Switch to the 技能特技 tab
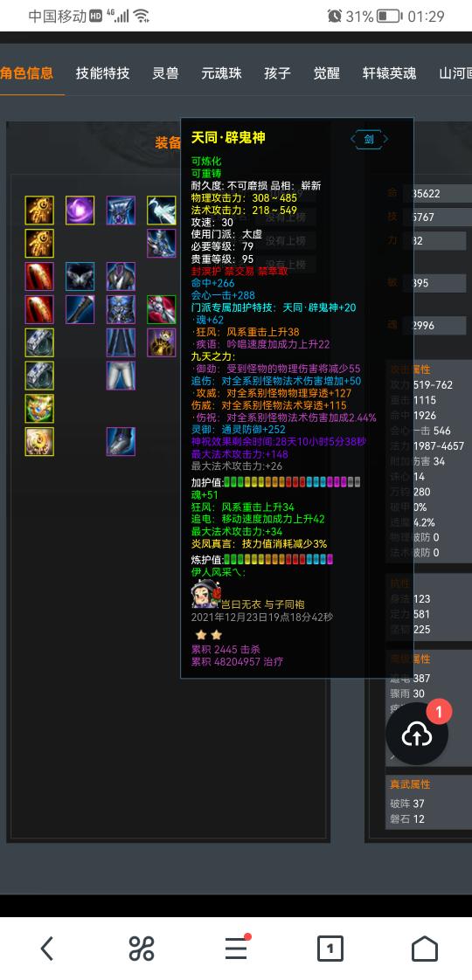Image resolution: width=472 pixels, height=980 pixels. [x=102, y=73]
